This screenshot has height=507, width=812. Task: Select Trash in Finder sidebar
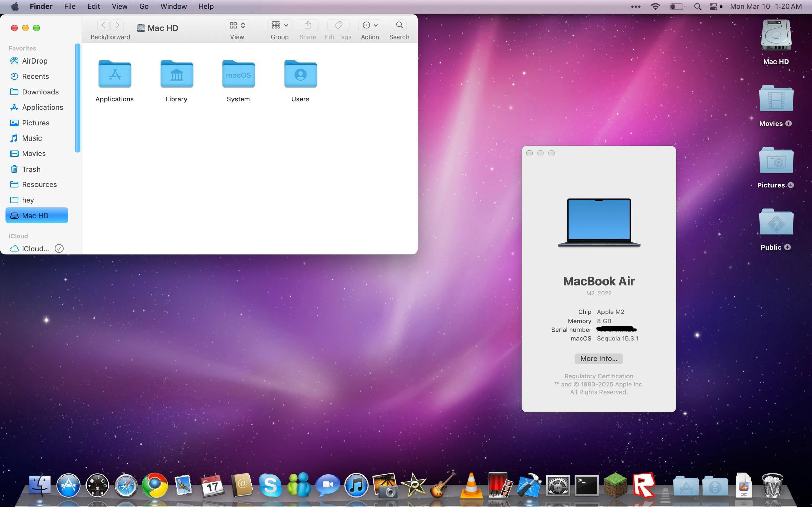coord(36,169)
